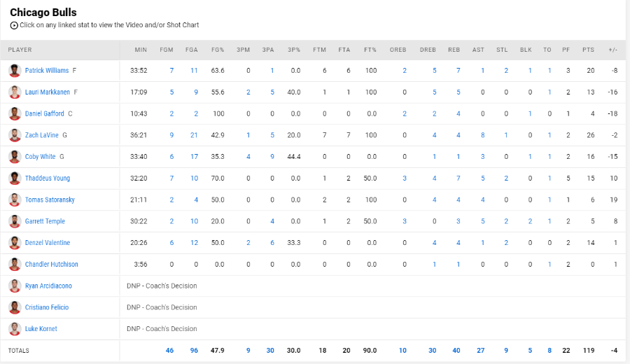Open Denzel Valentine player link

tap(48, 243)
